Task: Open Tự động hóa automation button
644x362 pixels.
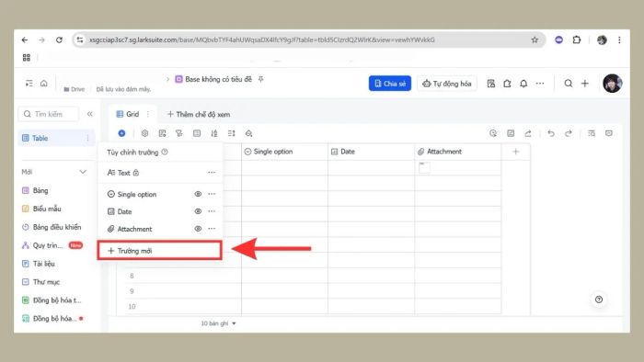Action: tap(447, 84)
